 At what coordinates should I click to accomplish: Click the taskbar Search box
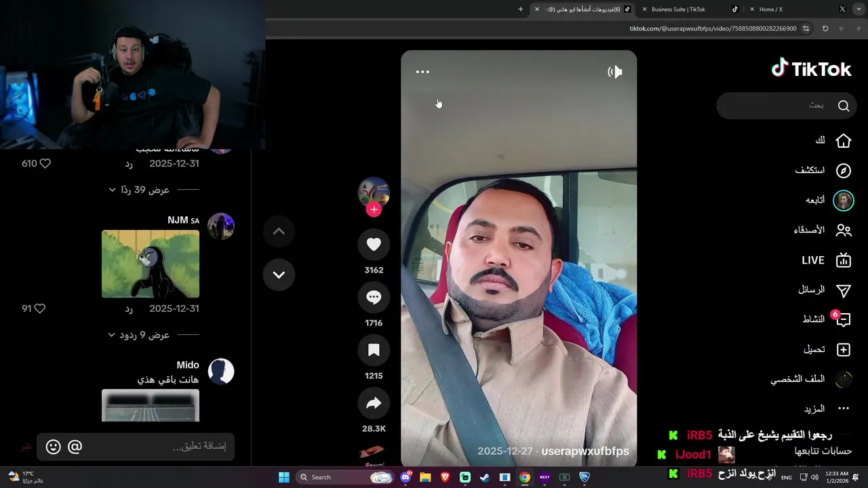[x=346, y=477]
